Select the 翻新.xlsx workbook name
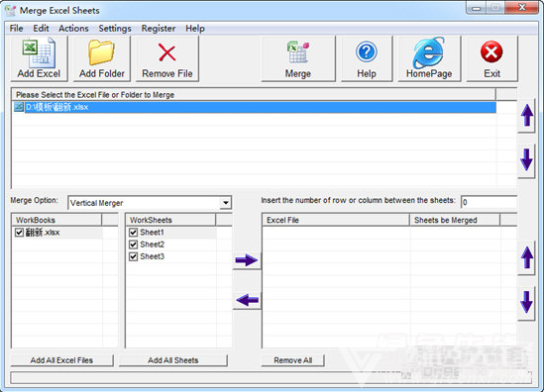This screenshot has height=392, width=544. tap(43, 233)
